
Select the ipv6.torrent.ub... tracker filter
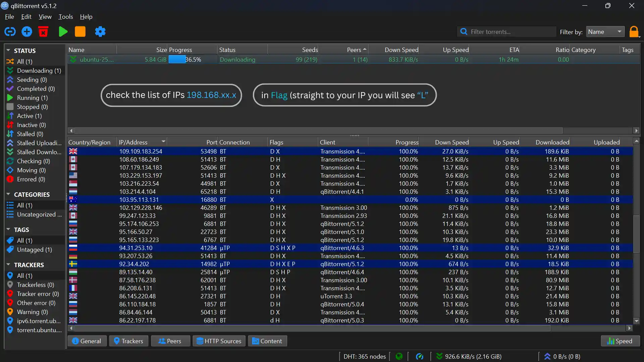[35, 321]
